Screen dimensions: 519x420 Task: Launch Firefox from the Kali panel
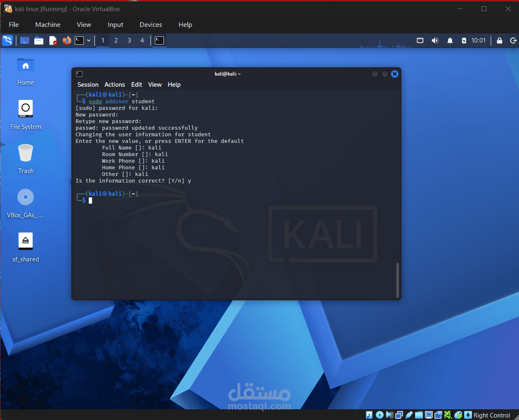66,40
